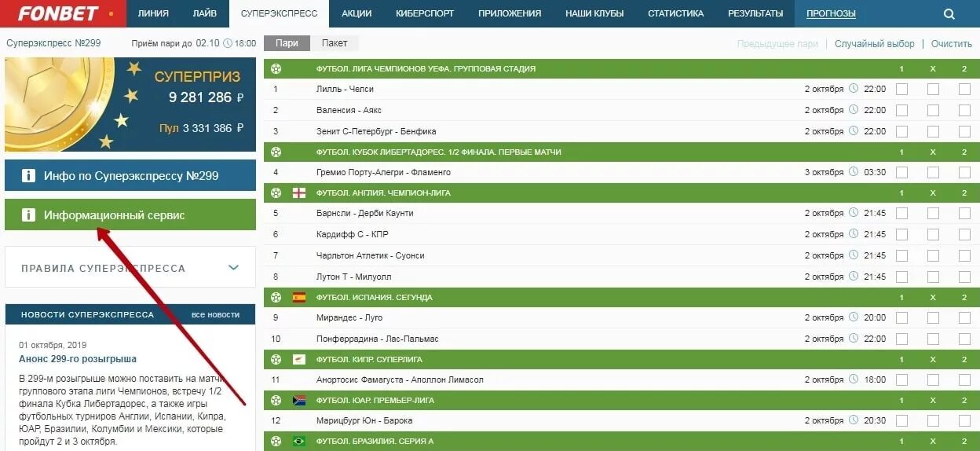Click the info icon beside Информационный сервис
Screen dimensions: 980x451
pos(28,214)
